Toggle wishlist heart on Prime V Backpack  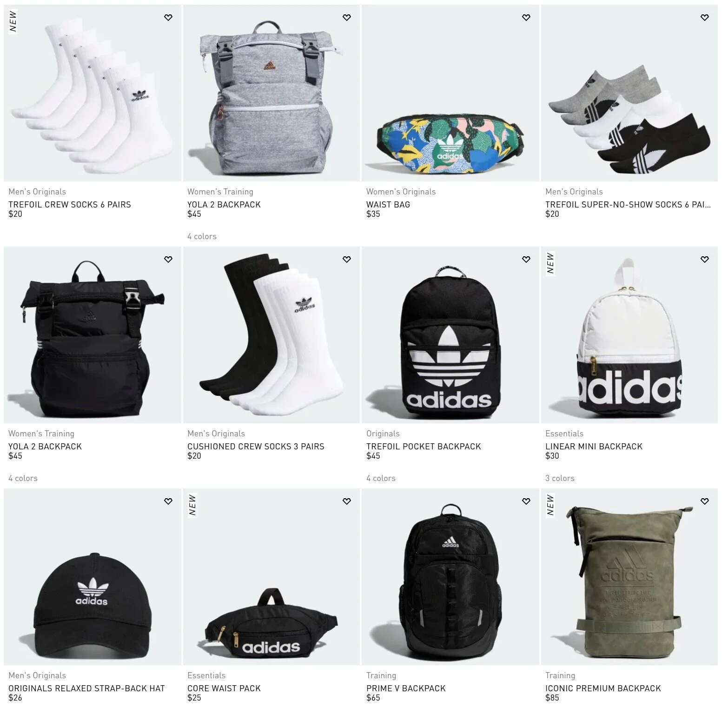coord(526,501)
